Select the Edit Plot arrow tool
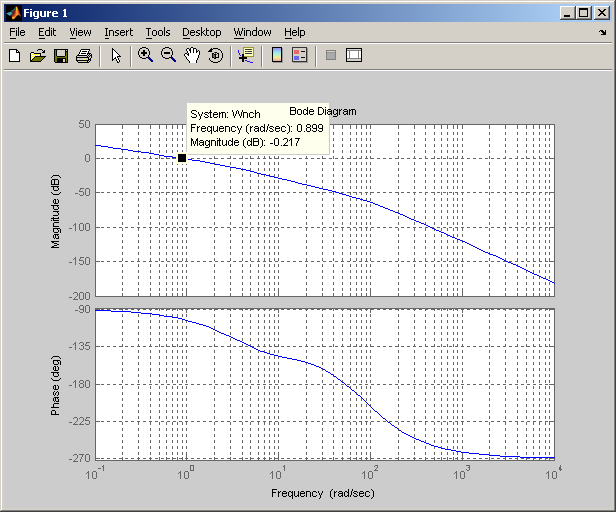 click(116, 56)
